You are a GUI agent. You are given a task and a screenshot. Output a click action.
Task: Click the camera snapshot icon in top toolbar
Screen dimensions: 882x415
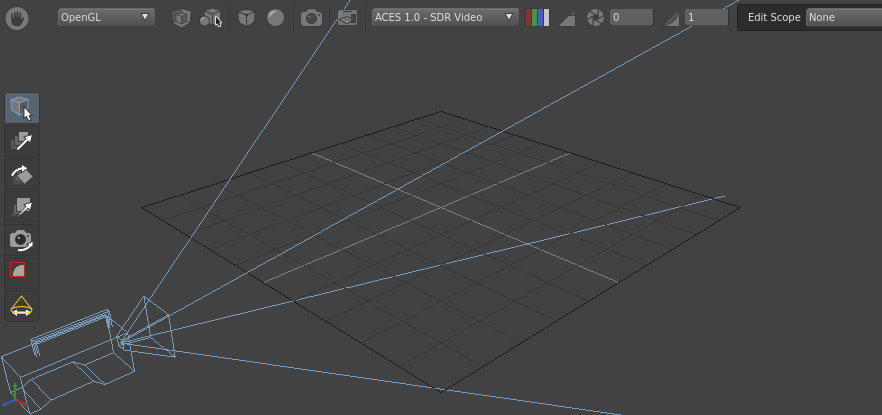311,17
